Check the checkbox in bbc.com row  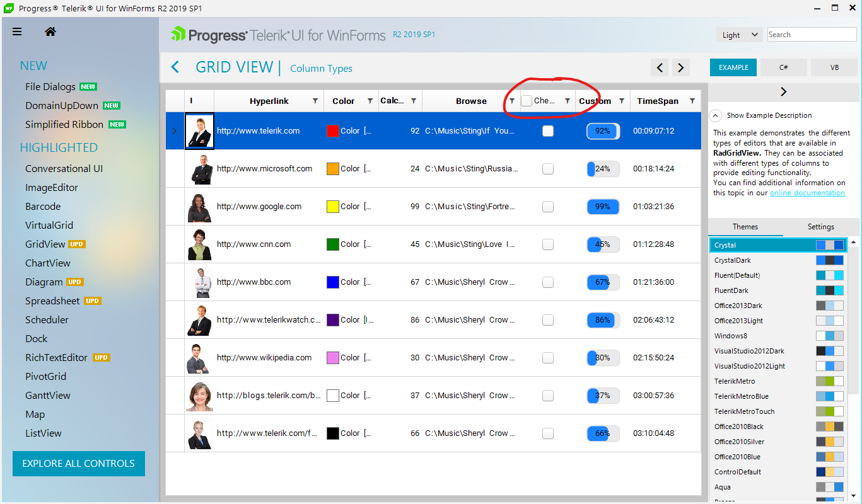coord(548,282)
